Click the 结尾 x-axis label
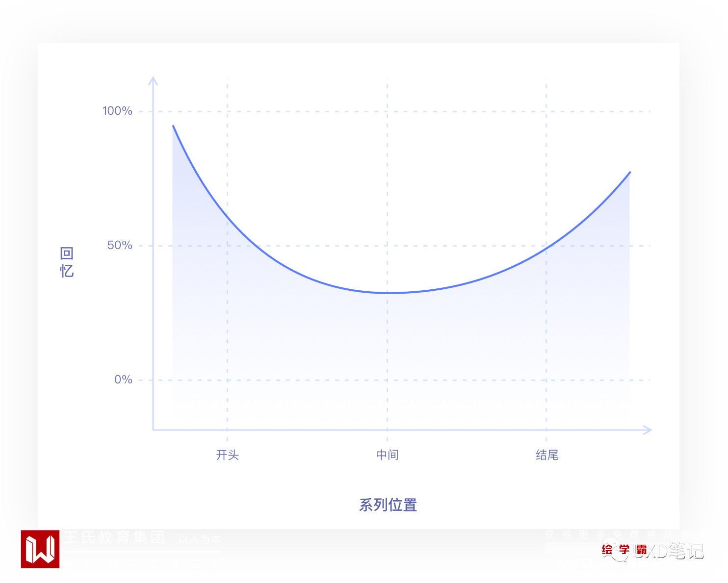Screen dimensions: 728x583 [x=547, y=455]
